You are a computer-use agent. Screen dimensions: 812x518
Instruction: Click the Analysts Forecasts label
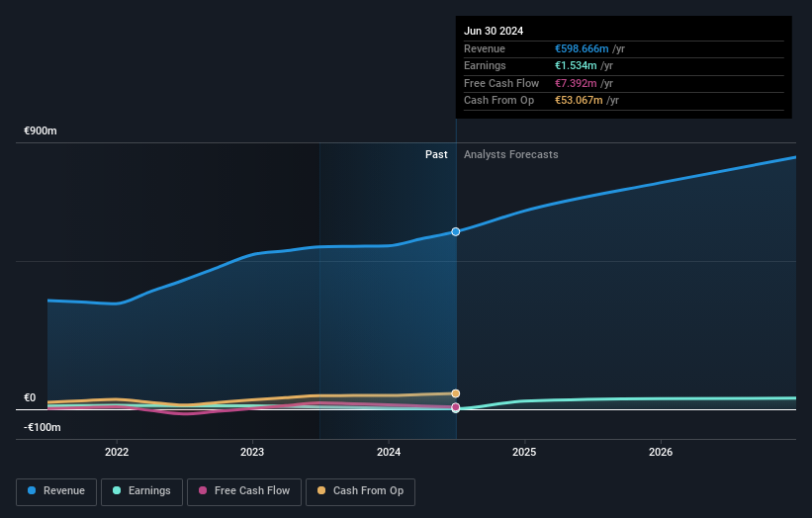point(511,155)
